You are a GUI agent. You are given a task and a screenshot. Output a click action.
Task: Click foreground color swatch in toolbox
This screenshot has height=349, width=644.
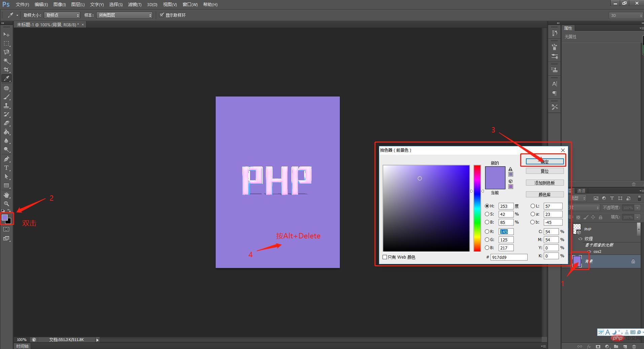coord(5,218)
